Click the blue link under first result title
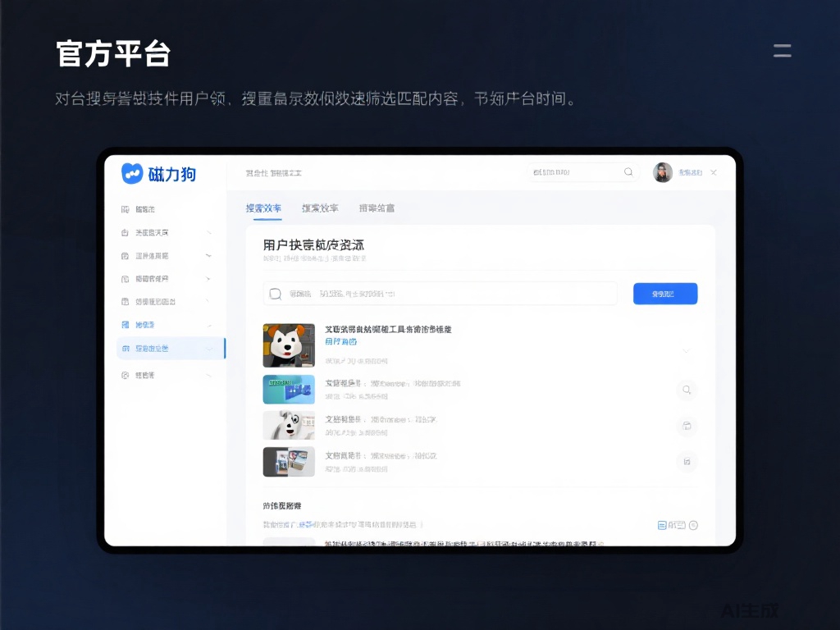 click(341, 341)
